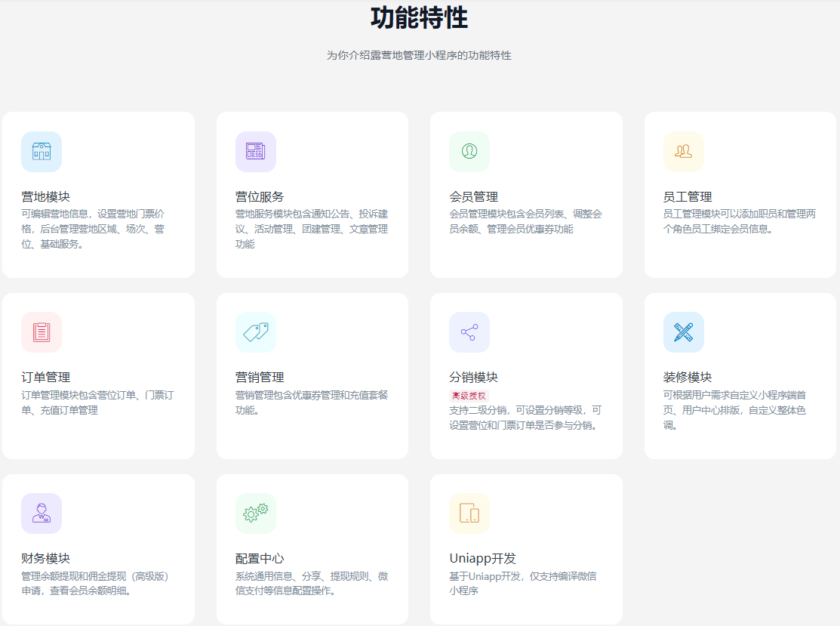This screenshot has width=840, height=626.
Task: Click the 员工管理 people icon
Action: pos(683,152)
